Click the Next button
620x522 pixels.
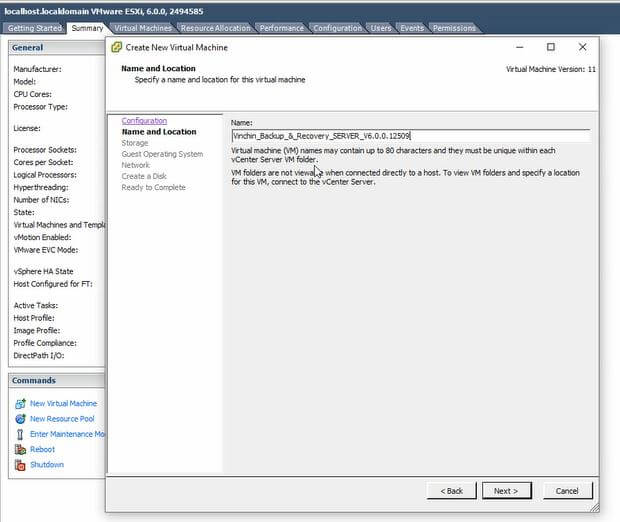[x=507, y=491]
